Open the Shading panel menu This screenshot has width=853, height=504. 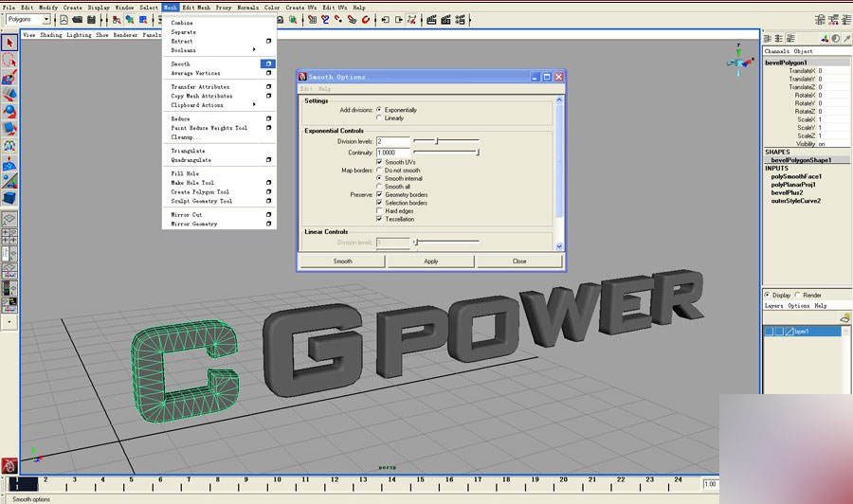50,35
